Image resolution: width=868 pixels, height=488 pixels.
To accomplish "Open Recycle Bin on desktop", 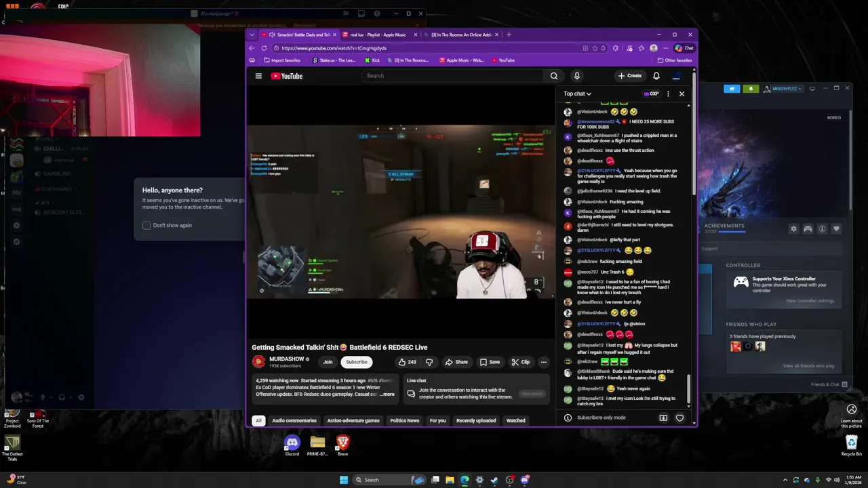I will click(x=852, y=445).
